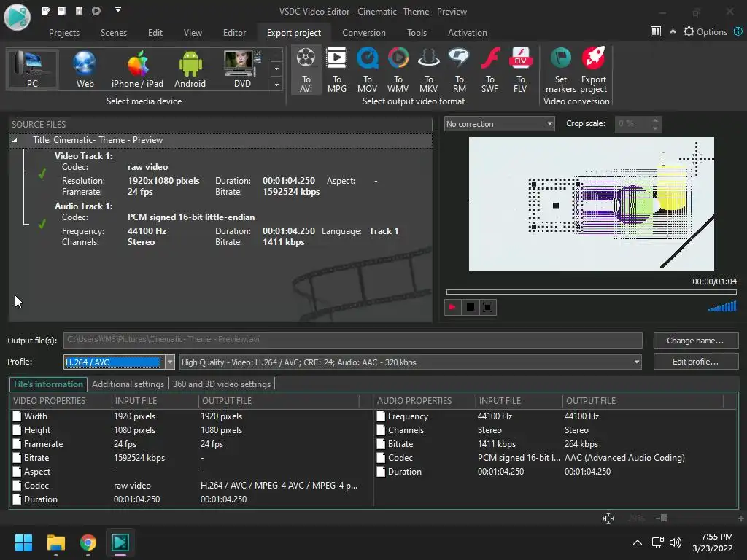Click Set markers icon
The height and width of the screenshot is (560, 747).
pos(561,70)
